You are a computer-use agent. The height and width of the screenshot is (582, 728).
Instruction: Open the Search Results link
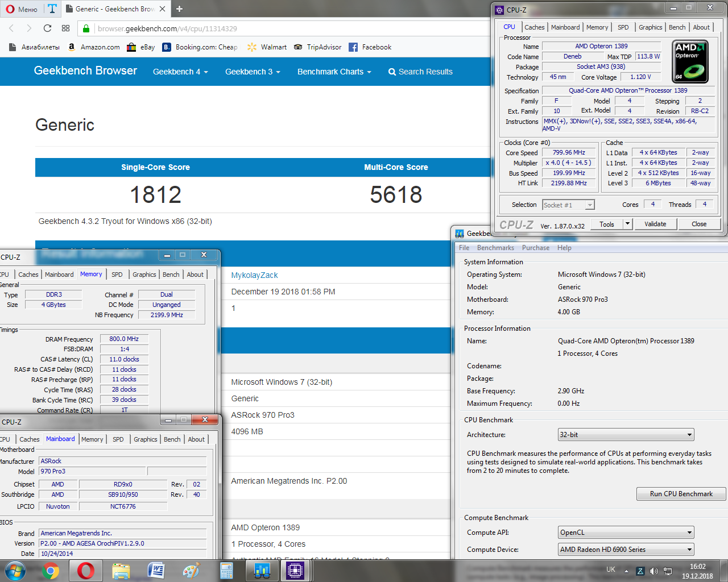pyautogui.click(x=420, y=72)
